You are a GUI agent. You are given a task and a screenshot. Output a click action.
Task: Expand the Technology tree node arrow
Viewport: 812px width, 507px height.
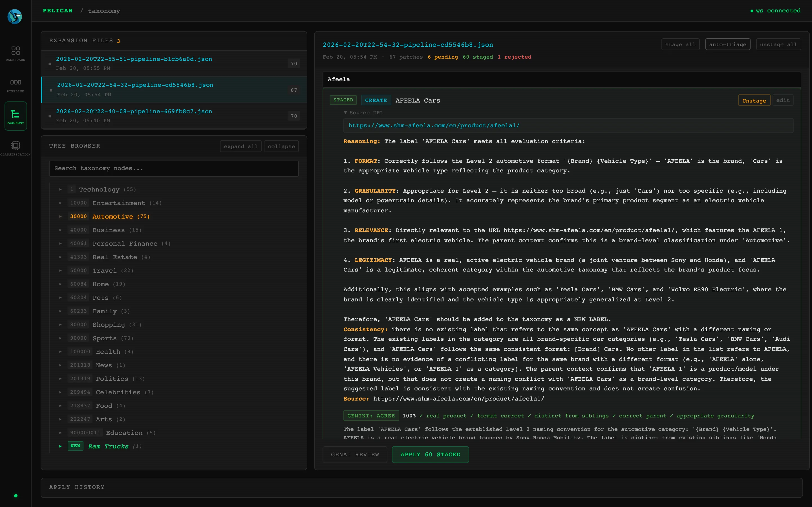tap(60, 190)
